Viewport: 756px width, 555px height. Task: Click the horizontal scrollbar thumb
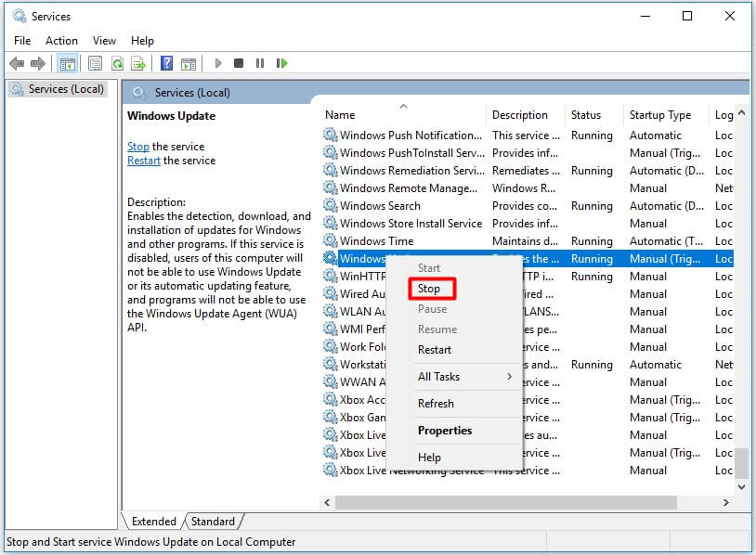506,502
